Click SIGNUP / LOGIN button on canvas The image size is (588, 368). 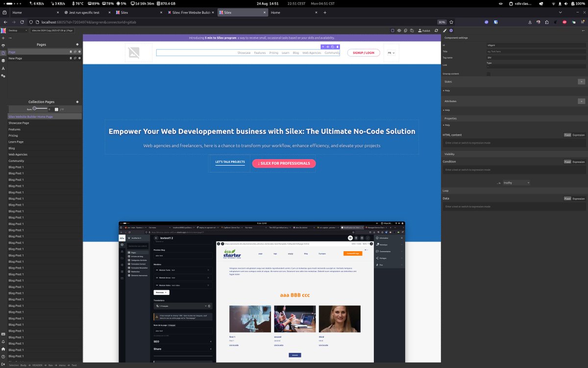pyautogui.click(x=364, y=53)
